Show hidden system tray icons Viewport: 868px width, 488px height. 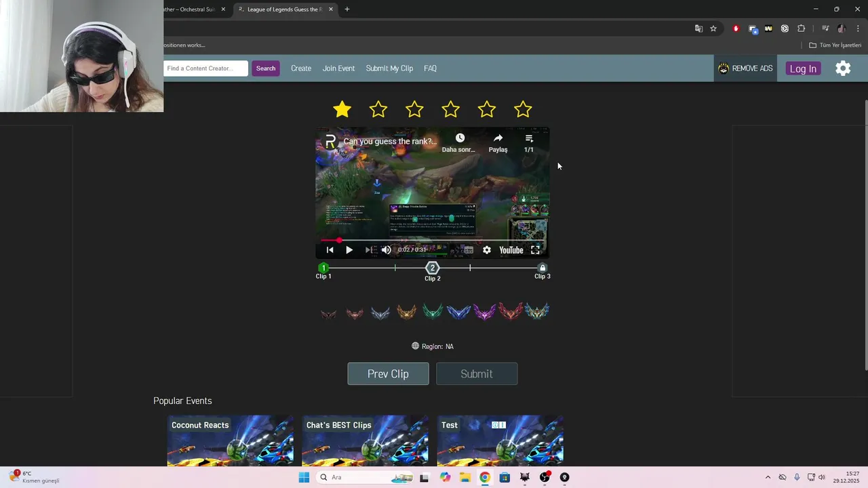tap(768, 477)
